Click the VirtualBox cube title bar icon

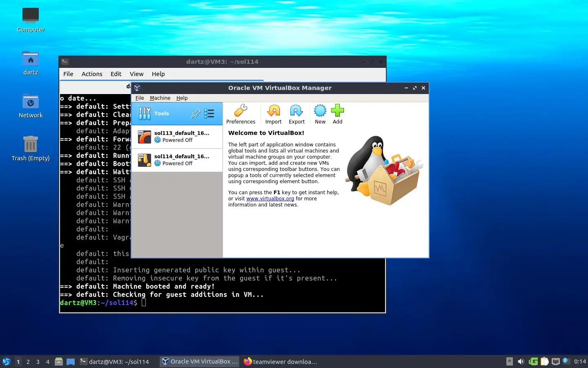point(137,88)
